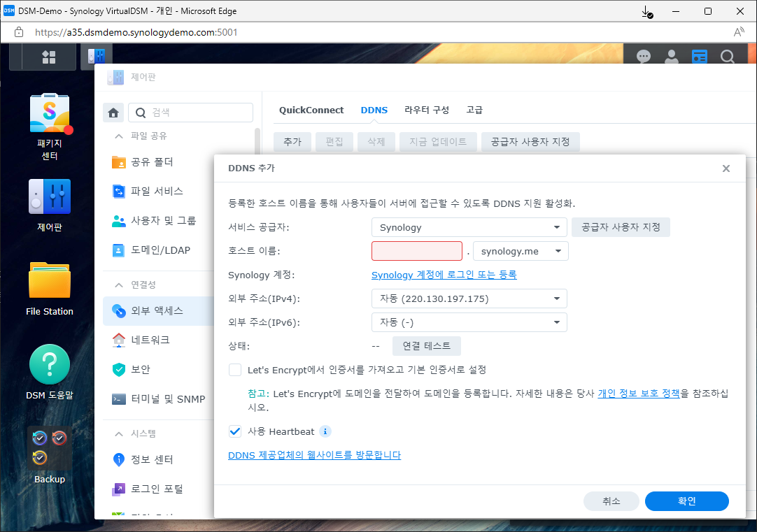
Task: Open the Backup desktop folder
Action: (x=50, y=455)
